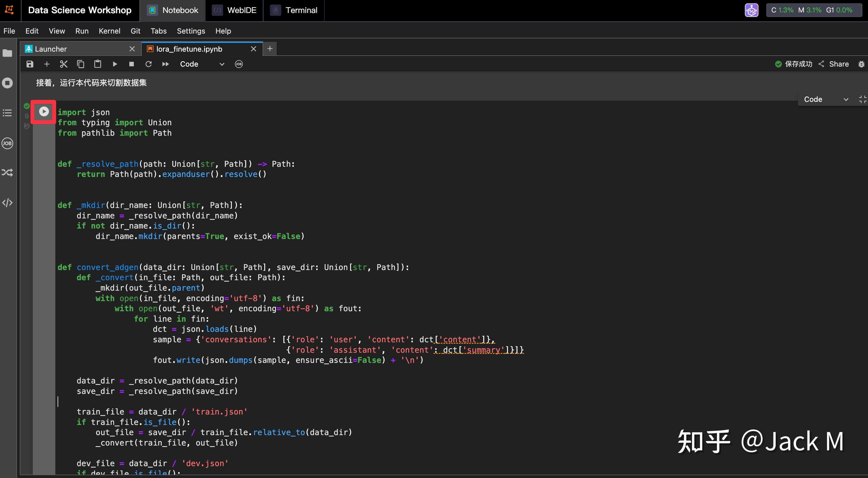Click the 'convert_adgen' function definition line
The image size is (868, 478).
click(233, 267)
